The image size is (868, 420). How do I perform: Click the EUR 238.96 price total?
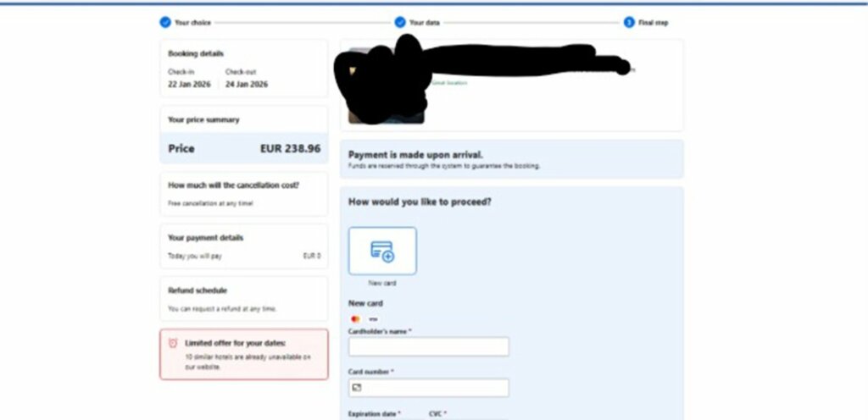pyautogui.click(x=290, y=149)
